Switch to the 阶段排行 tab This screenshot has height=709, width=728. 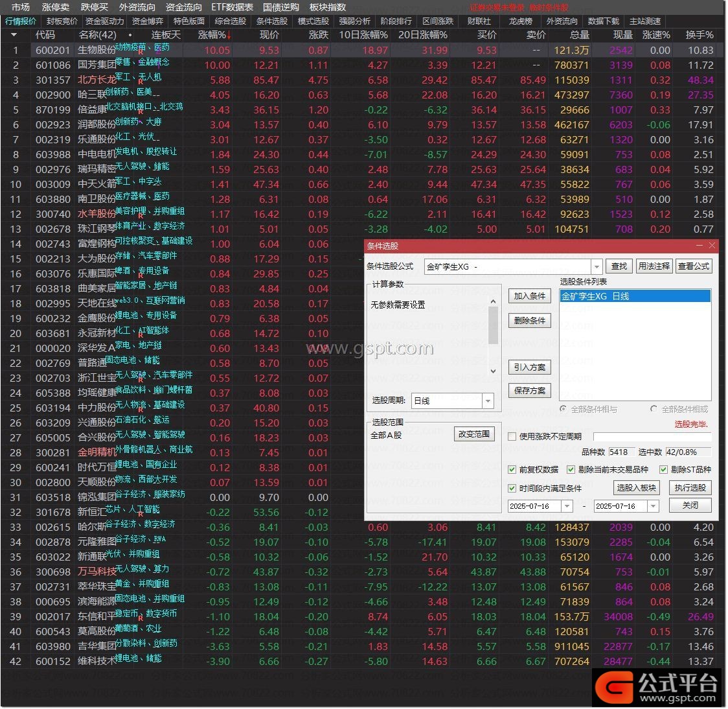[x=396, y=21]
